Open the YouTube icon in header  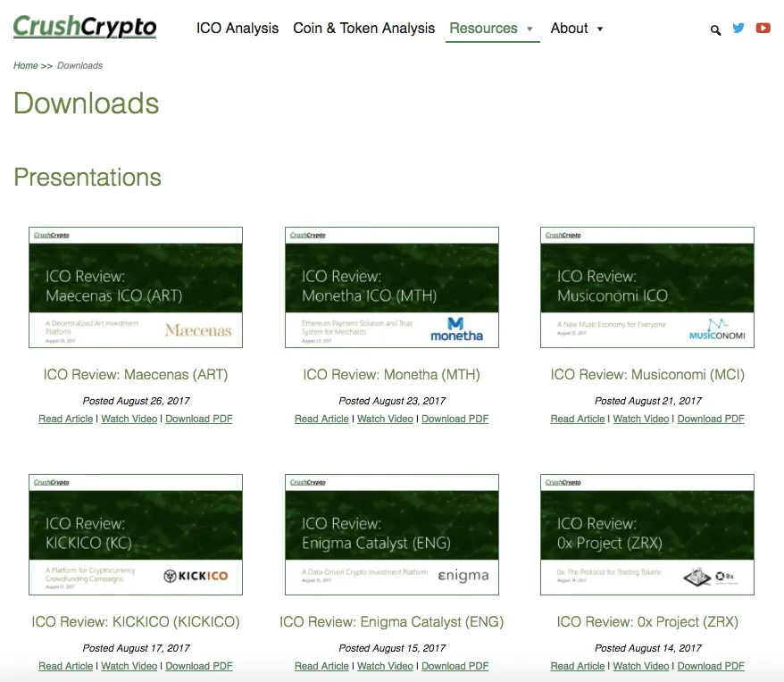pyautogui.click(x=763, y=28)
